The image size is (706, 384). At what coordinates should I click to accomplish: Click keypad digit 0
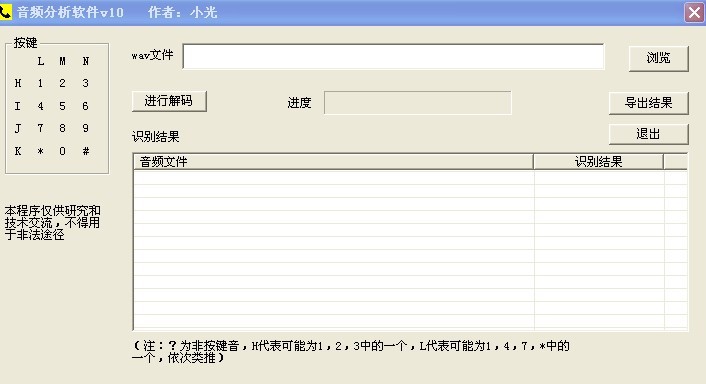tap(62, 151)
